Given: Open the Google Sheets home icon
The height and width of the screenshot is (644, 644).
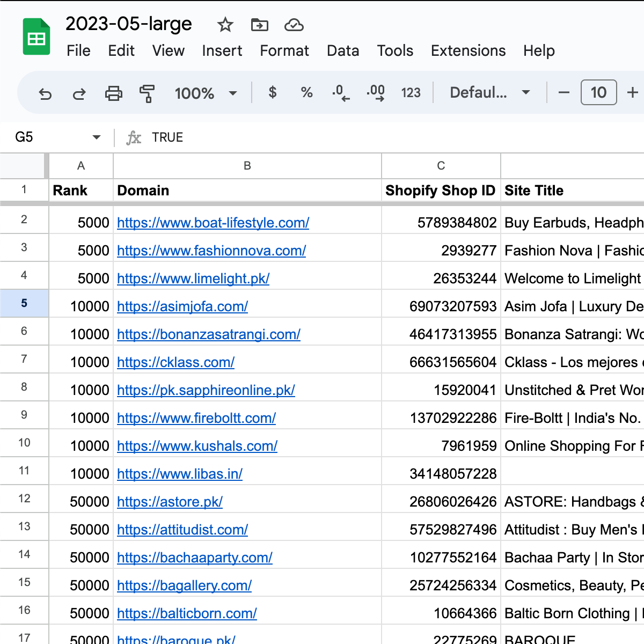Looking at the screenshot, I should pos(36,36).
